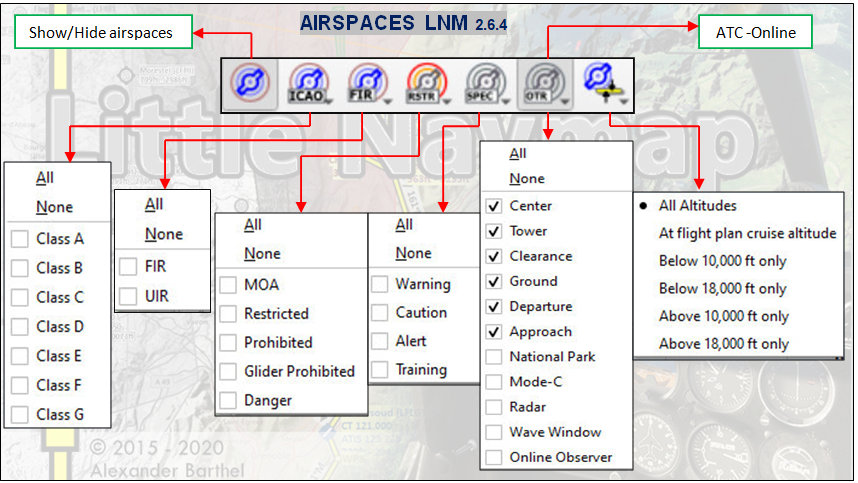The image size is (858, 483).
Task: Enable the MOA checkbox
Action: pyautogui.click(x=228, y=285)
